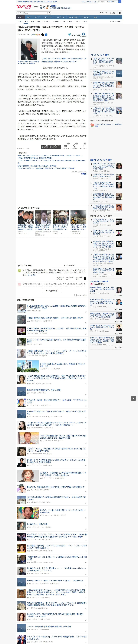Click Yahoo! JAPAN link at top right
The height and width of the screenshot is (644, 138).
pos(86,2)
